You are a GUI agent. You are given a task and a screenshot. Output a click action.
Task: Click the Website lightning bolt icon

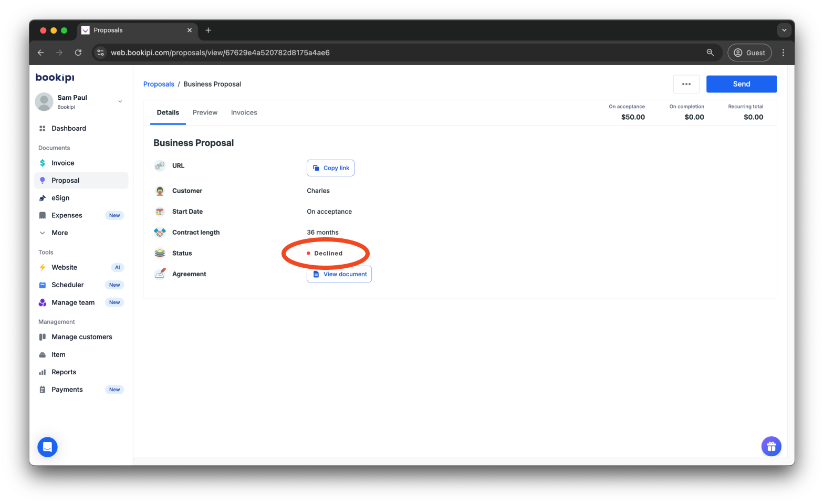click(x=43, y=267)
